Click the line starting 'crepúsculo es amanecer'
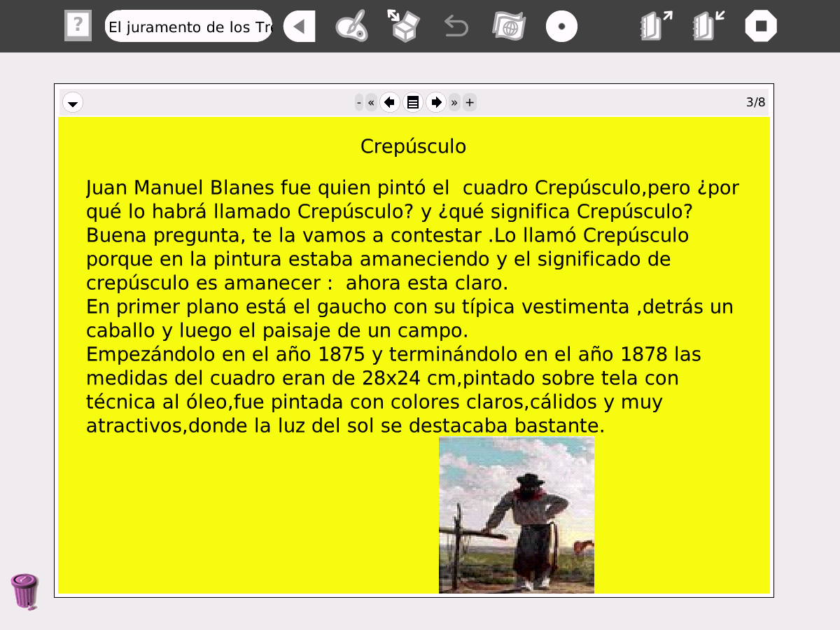Screen dimensions: 840x630 [x=297, y=283]
